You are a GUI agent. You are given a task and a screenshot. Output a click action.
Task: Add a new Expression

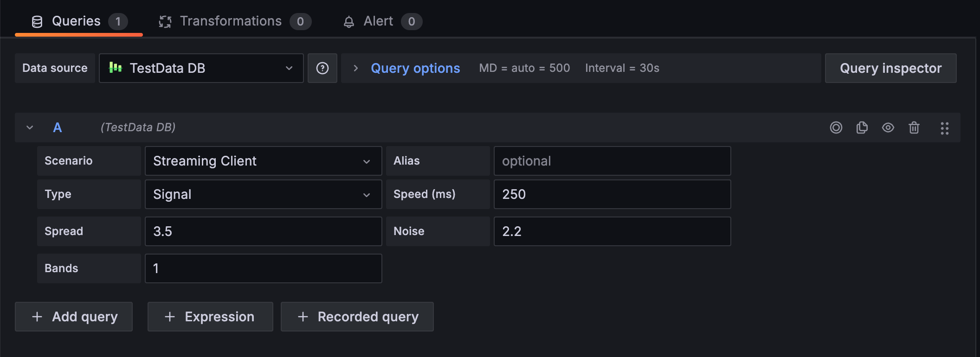210,317
